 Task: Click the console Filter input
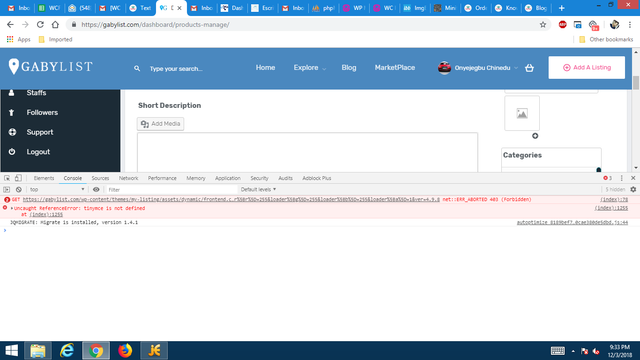tap(171, 189)
